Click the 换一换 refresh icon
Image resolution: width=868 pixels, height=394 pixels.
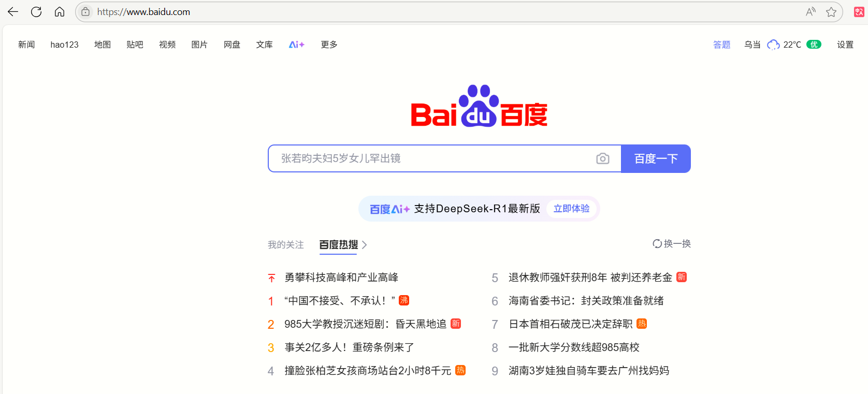657,243
